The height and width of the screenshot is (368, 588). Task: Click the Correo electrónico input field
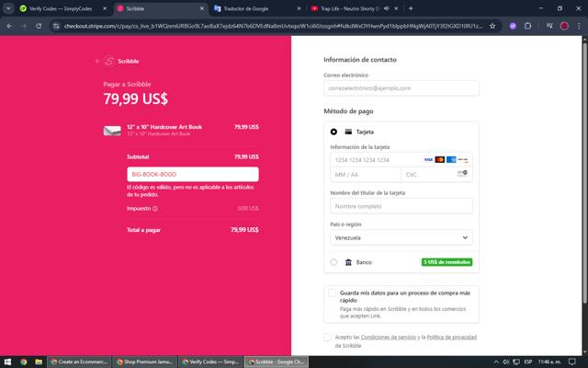[401, 88]
